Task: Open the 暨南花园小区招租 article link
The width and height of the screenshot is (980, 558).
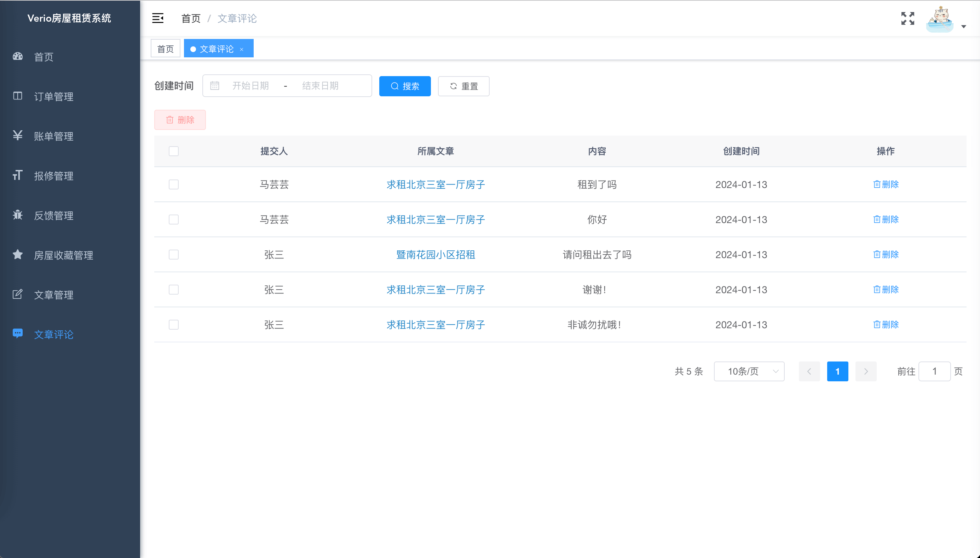Action: (436, 255)
